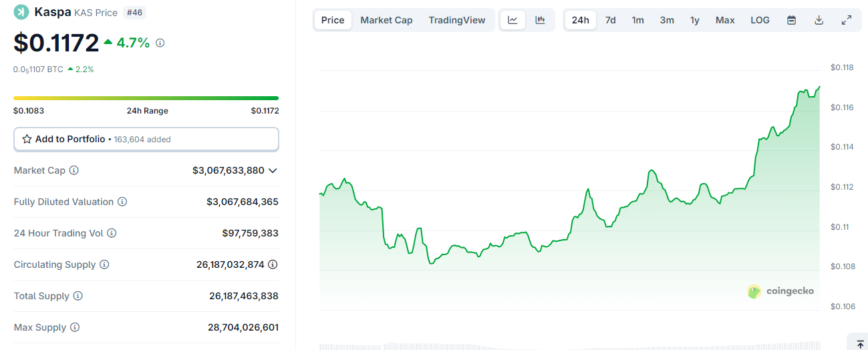
Task: Click the Kaspa coin logo icon
Action: [x=21, y=12]
